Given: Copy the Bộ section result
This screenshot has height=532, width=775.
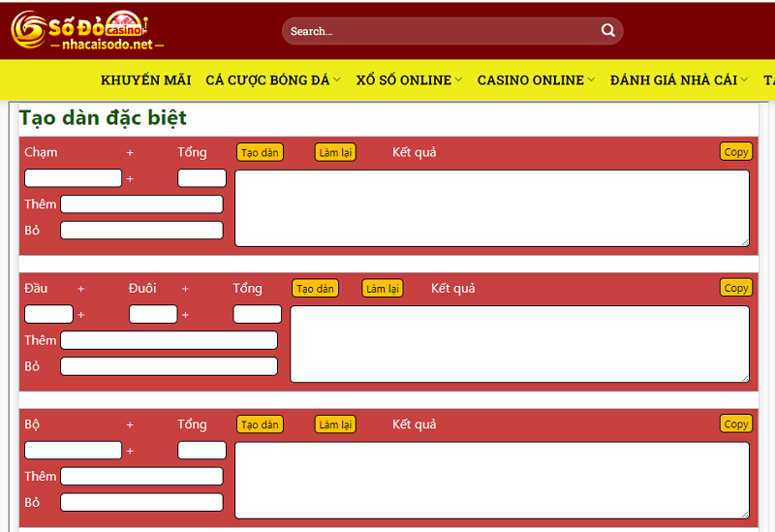Looking at the screenshot, I should [x=736, y=423].
